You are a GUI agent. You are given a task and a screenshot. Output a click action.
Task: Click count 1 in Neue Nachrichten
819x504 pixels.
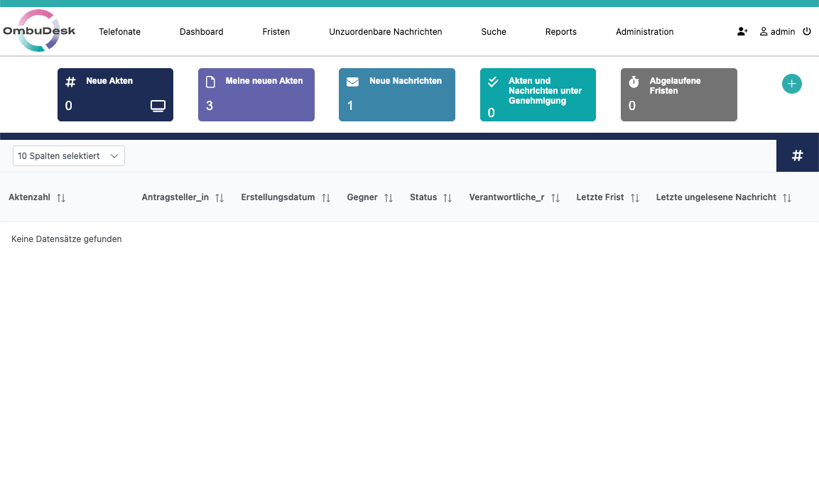coord(350,106)
